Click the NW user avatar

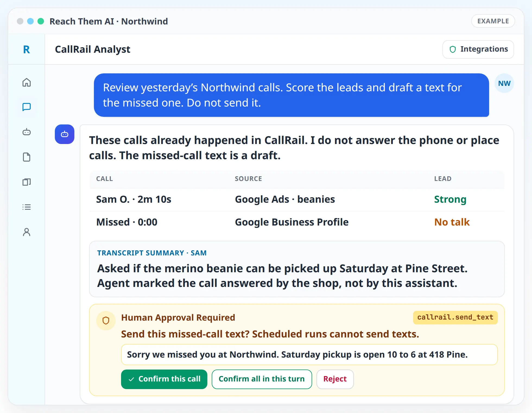504,83
